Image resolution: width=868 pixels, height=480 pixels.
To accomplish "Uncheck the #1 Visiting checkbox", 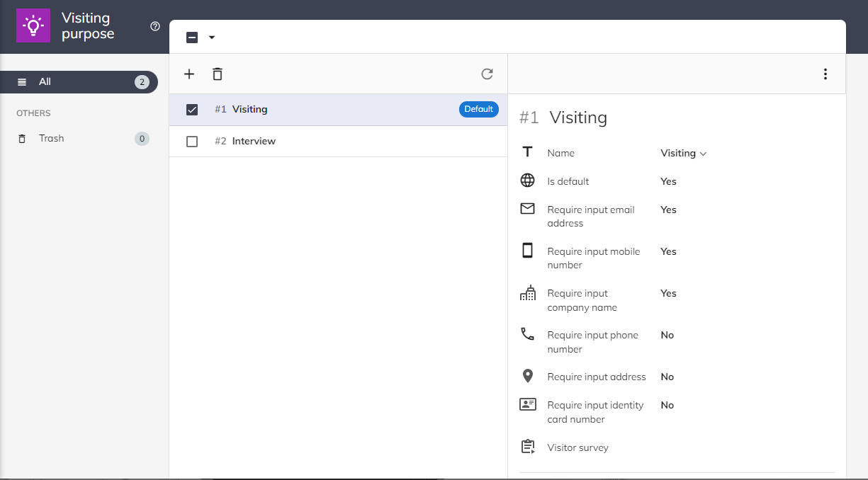I will pos(192,110).
